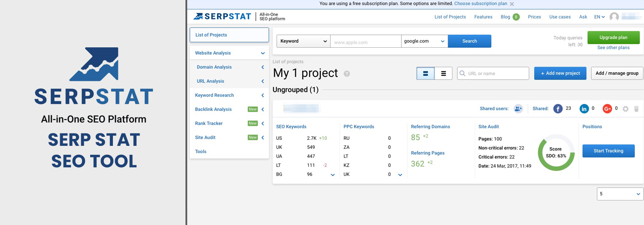Click Add new project button

[x=560, y=73]
